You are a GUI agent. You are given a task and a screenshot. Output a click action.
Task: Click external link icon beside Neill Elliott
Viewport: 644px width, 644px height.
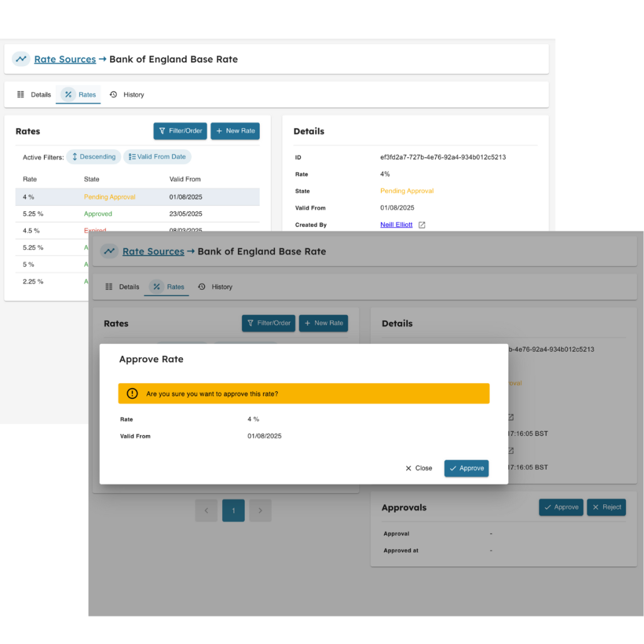(x=422, y=225)
